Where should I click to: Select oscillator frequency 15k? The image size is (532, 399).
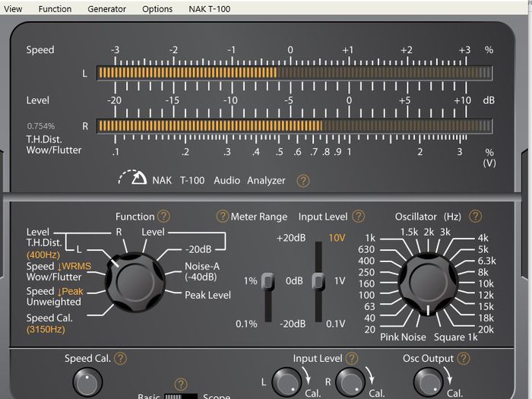486,307
